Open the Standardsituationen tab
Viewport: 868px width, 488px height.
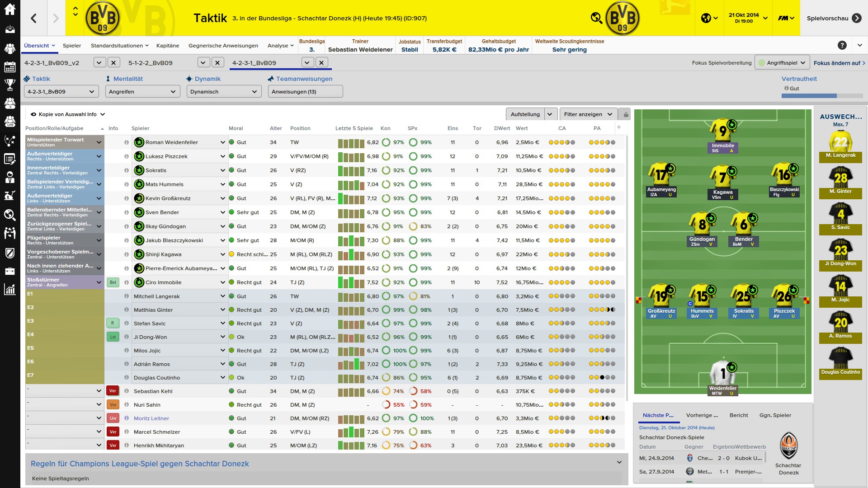tap(120, 46)
